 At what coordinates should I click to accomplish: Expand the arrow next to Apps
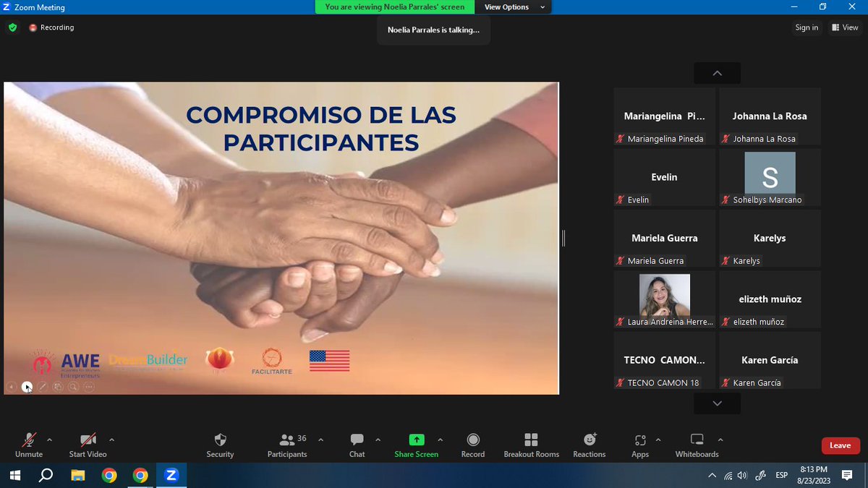[x=658, y=440]
